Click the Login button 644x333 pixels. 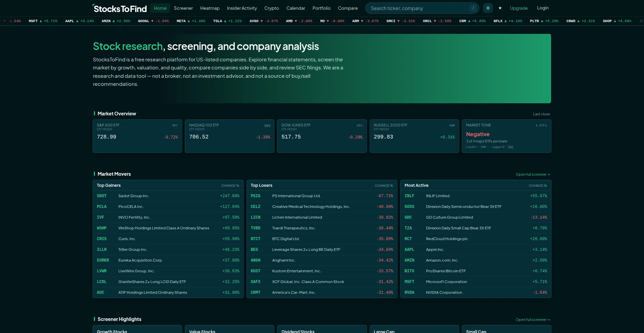pos(542,8)
